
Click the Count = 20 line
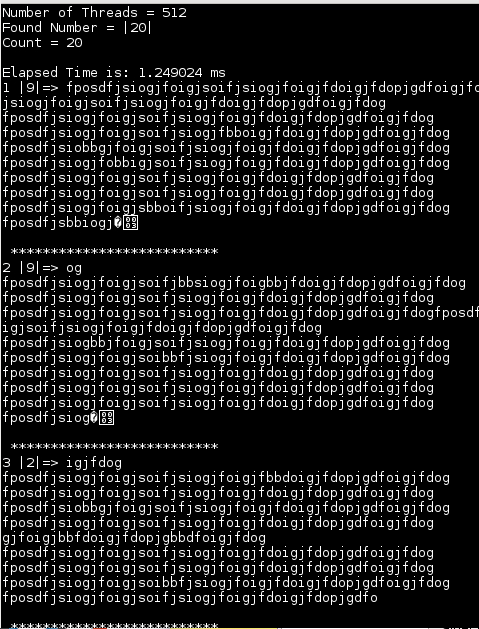(x=43, y=43)
